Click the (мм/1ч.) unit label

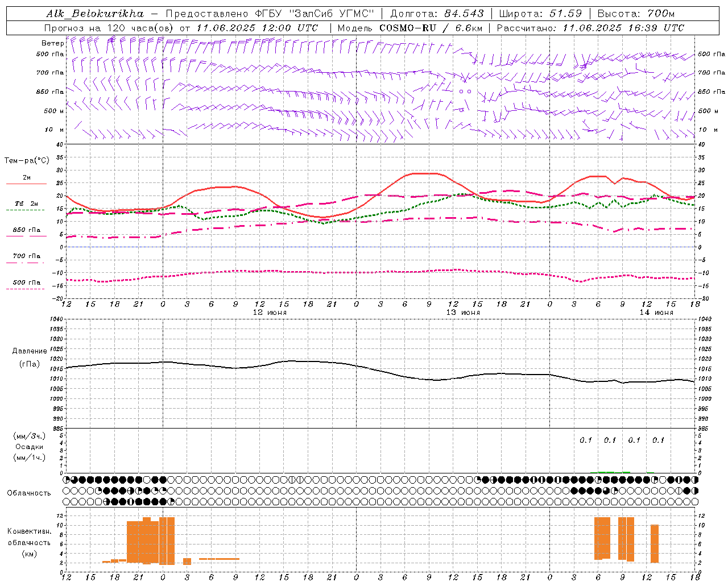pyautogui.click(x=29, y=458)
